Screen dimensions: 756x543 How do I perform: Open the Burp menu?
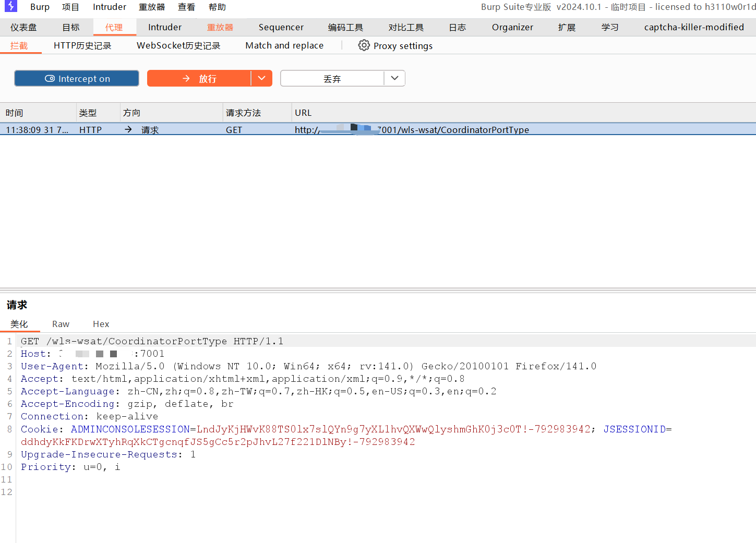pos(40,7)
